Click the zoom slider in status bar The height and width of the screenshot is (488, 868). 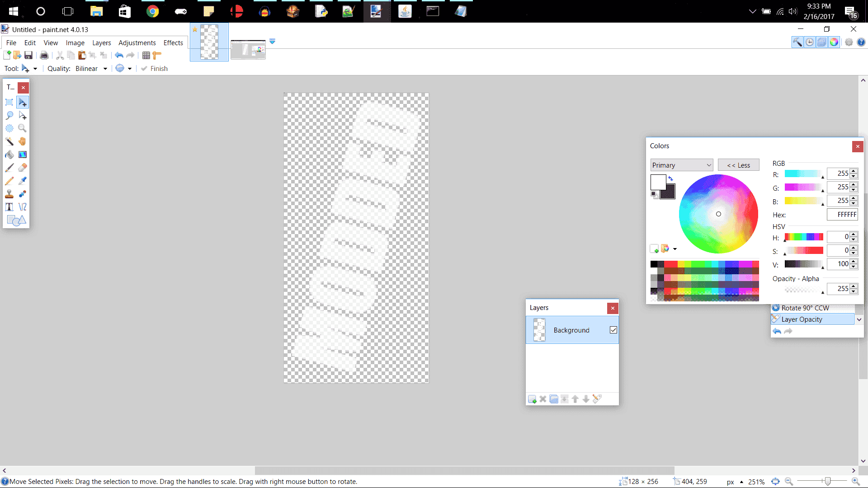click(x=827, y=481)
